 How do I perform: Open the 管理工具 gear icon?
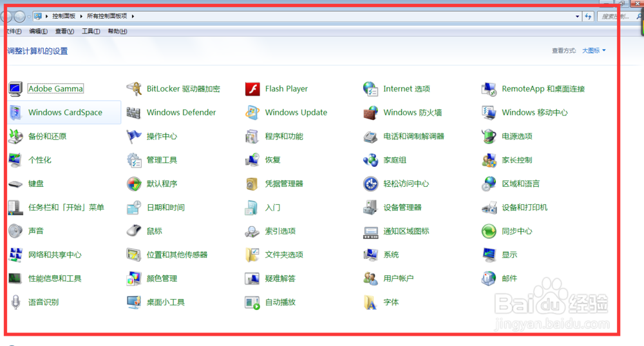click(134, 160)
